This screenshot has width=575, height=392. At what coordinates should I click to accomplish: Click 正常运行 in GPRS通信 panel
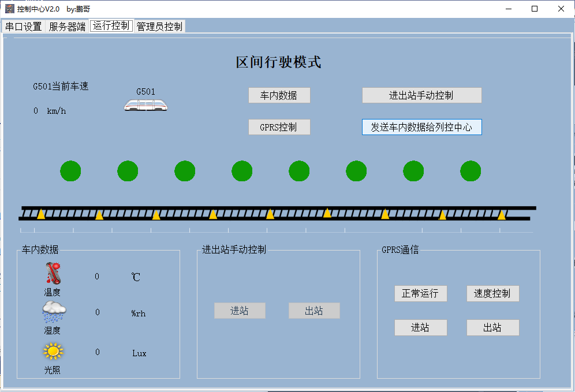[421, 293]
